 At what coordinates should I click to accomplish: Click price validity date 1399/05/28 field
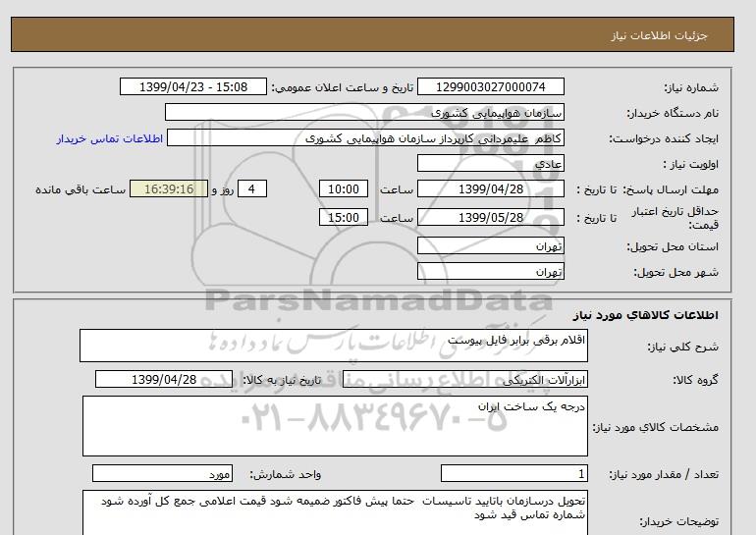(x=490, y=217)
